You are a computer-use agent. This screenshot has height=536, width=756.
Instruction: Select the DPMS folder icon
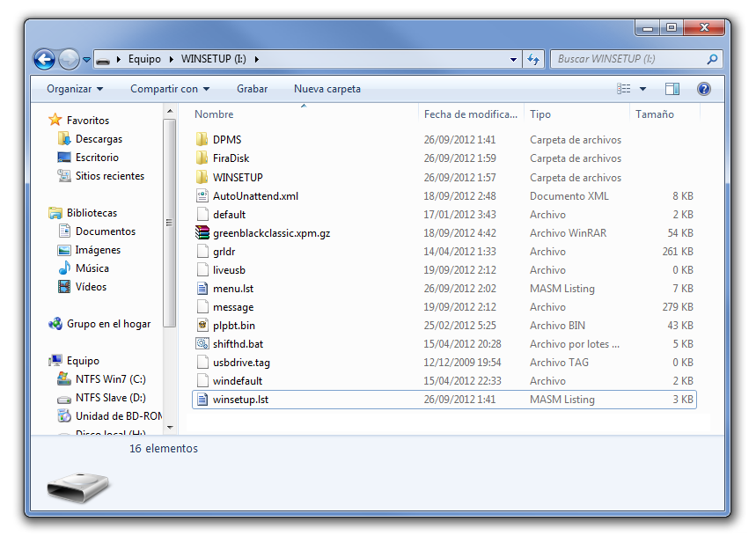pos(202,139)
